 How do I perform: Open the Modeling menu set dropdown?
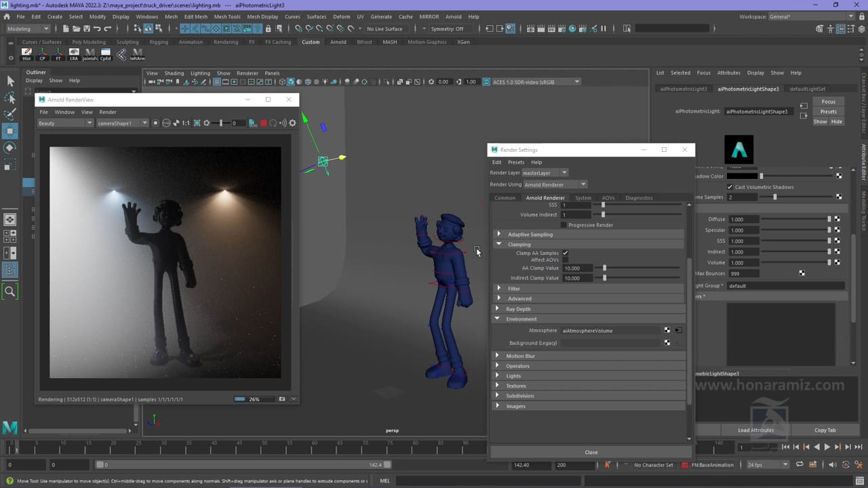(28, 28)
